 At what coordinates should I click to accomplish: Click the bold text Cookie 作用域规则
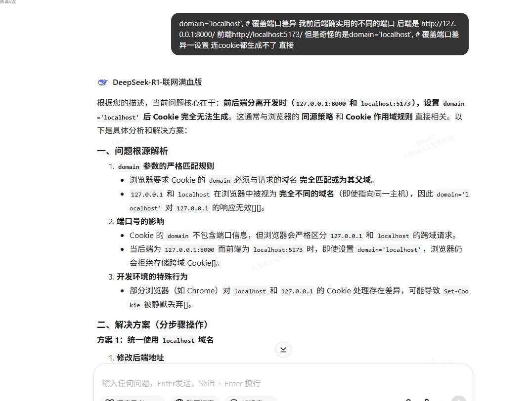(x=379, y=117)
